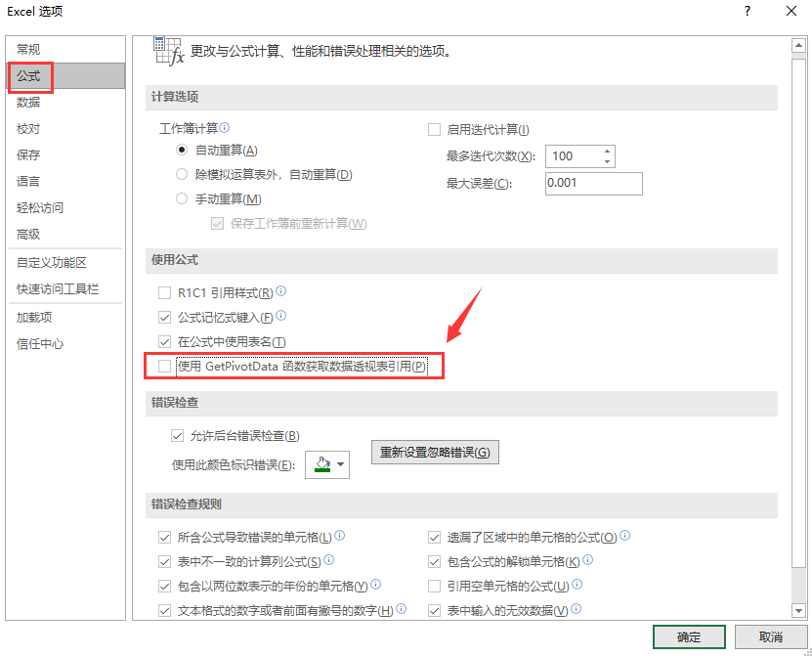Open the 加载项 category

65,317
